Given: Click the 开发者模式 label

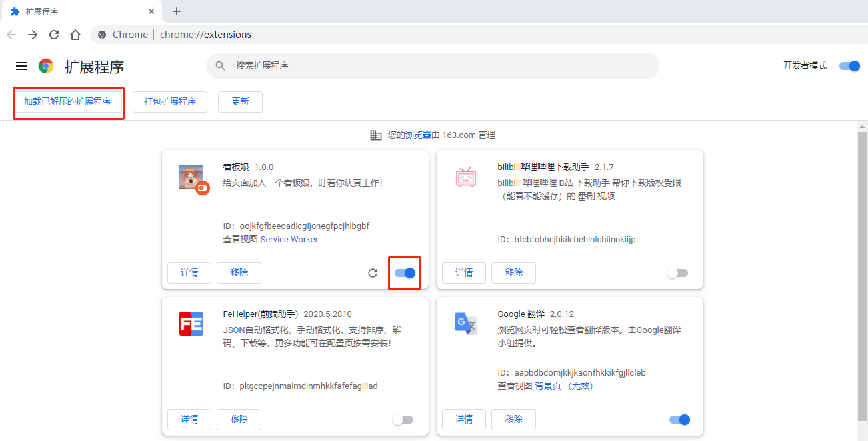Looking at the screenshot, I should click(805, 66).
